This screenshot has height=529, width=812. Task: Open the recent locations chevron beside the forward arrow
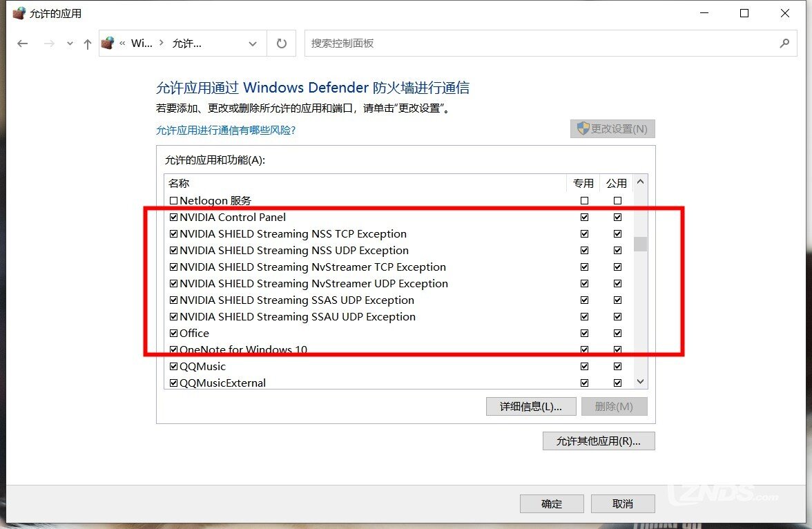pos(70,44)
